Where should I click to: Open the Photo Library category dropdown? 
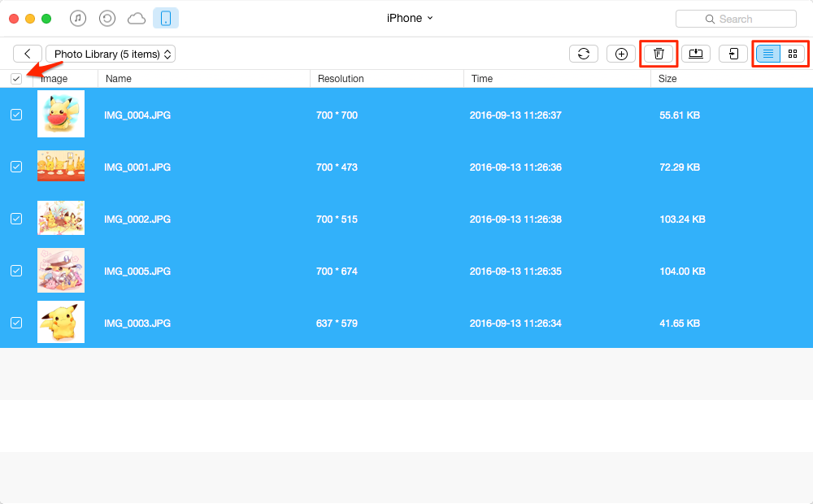[x=111, y=54]
